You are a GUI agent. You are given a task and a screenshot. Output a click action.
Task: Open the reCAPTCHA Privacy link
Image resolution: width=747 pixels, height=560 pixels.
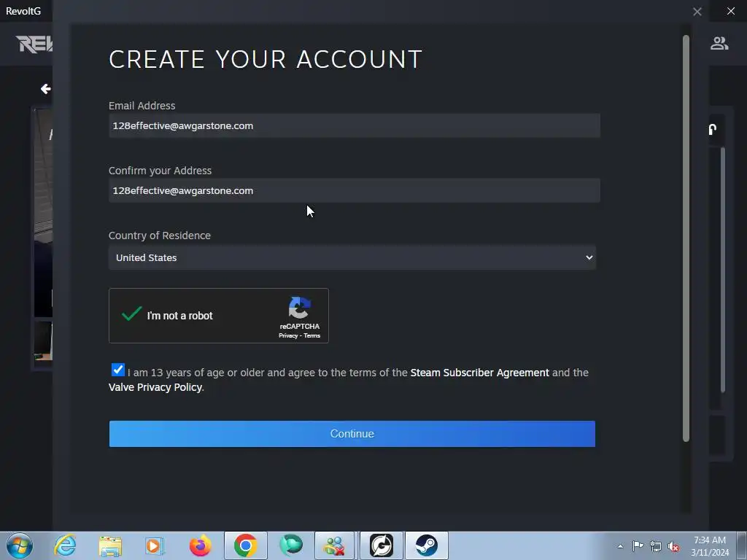click(x=287, y=335)
